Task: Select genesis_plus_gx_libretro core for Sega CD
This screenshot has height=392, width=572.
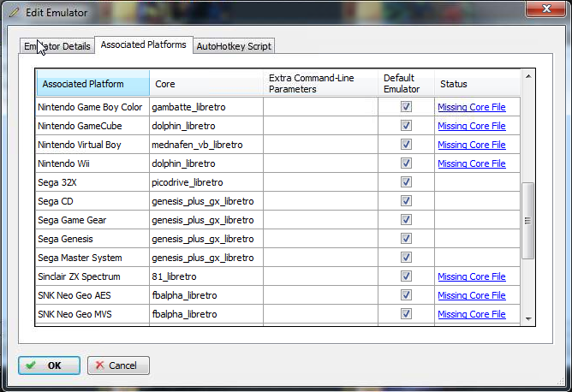Action: point(206,201)
